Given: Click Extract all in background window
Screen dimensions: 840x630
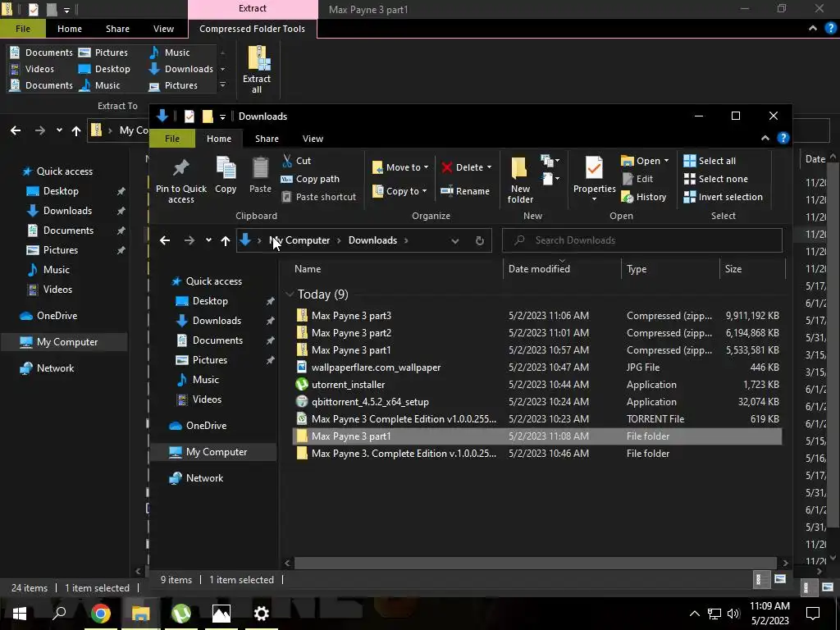Looking at the screenshot, I should (x=257, y=70).
